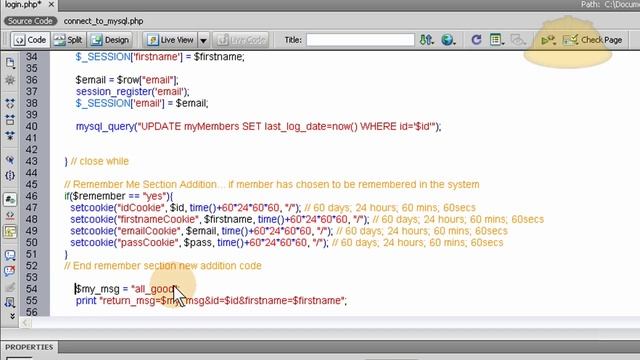The width and height of the screenshot is (640, 360).
Task: Open the View Options menu icon
Action: point(497,40)
